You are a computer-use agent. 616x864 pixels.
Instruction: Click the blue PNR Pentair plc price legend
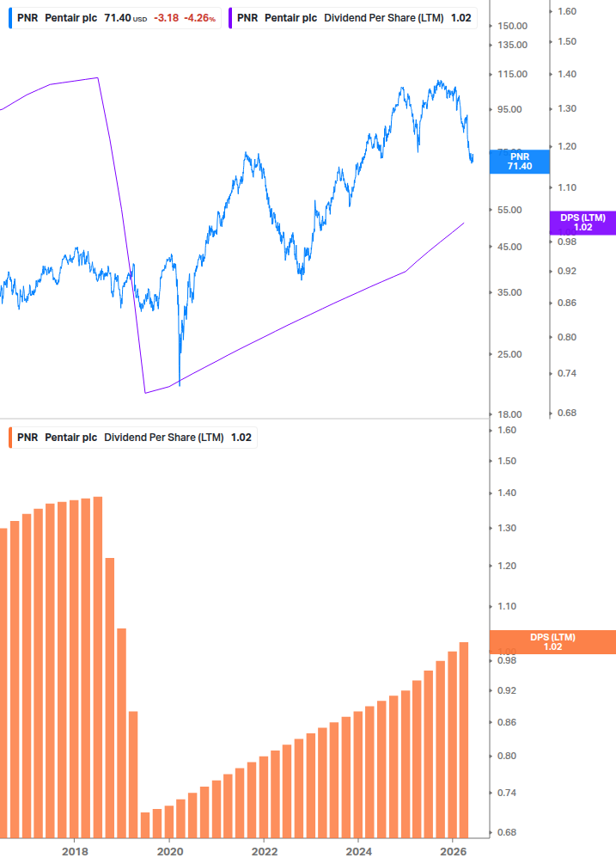(115, 18)
